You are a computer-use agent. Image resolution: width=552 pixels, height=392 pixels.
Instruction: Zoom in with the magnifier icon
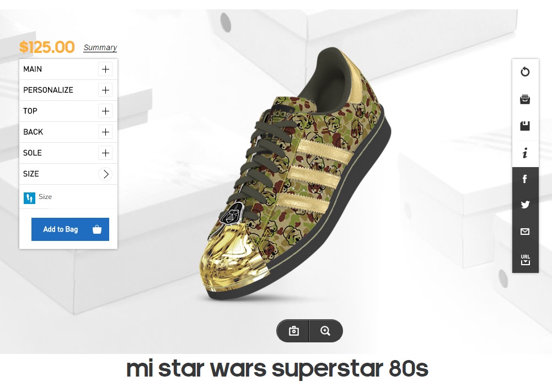tap(325, 331)
